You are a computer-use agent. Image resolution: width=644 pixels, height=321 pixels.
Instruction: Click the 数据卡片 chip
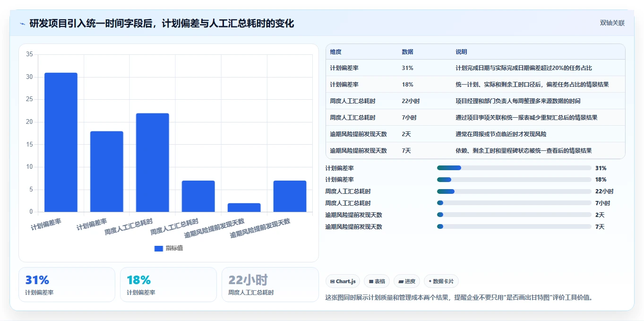tap(441, 281)
